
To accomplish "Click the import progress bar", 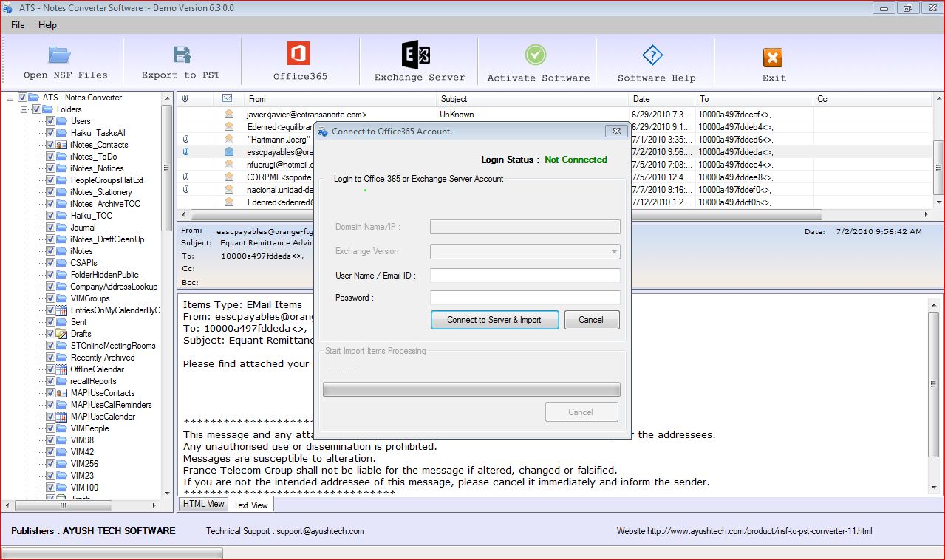I will pos(471,390).
